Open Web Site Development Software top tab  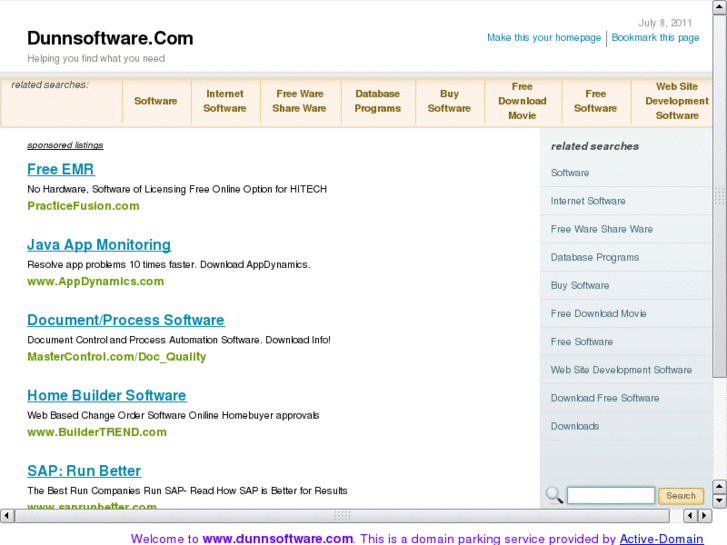[x=677, y=101]
